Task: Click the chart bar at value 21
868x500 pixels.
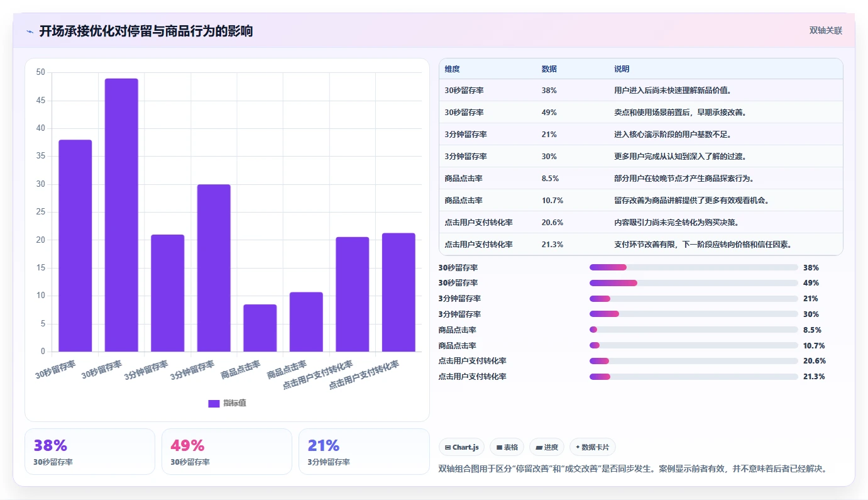Action: [x=168, y=293]
